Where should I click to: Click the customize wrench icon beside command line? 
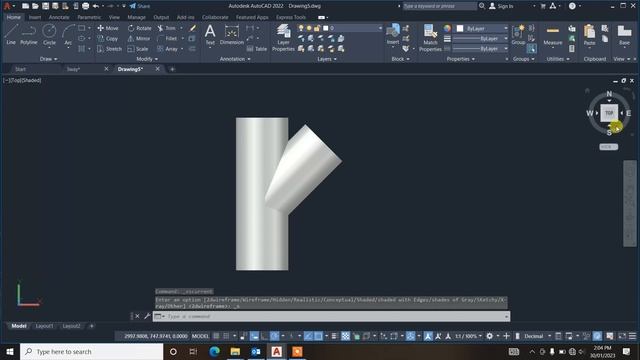(x=147, y=316)
